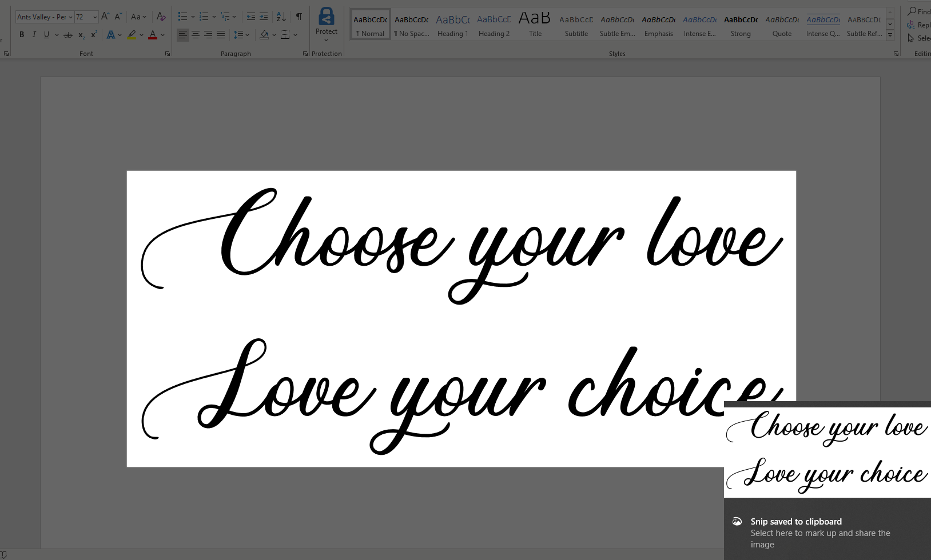Apply the Normal style
Screen dimensions: 931x560
(371, 25)
